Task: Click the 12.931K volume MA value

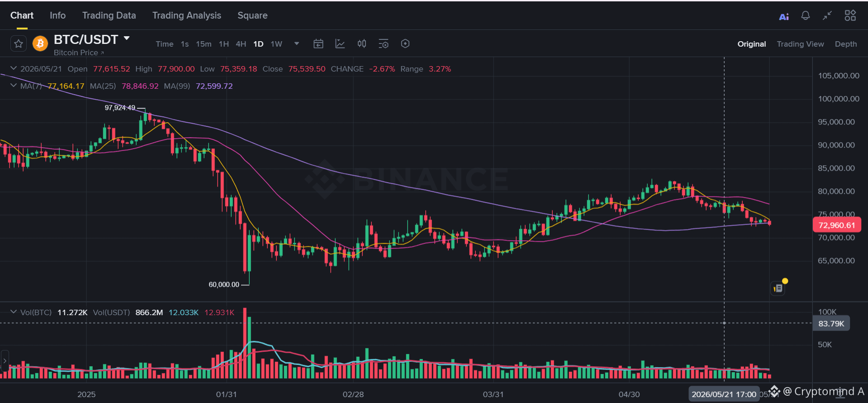Action: pyautogui.click(x=219, y=312)
